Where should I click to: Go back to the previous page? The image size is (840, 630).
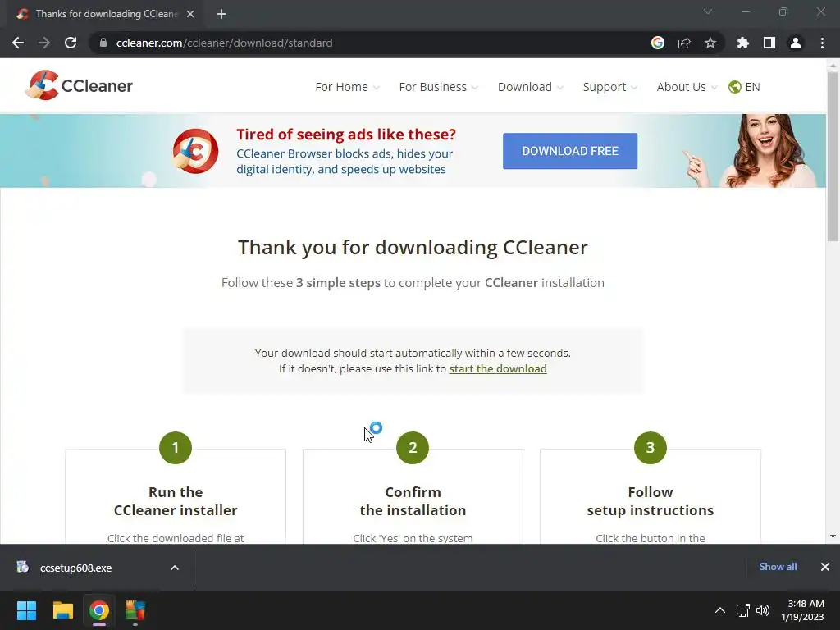click(x=18, y=43)
